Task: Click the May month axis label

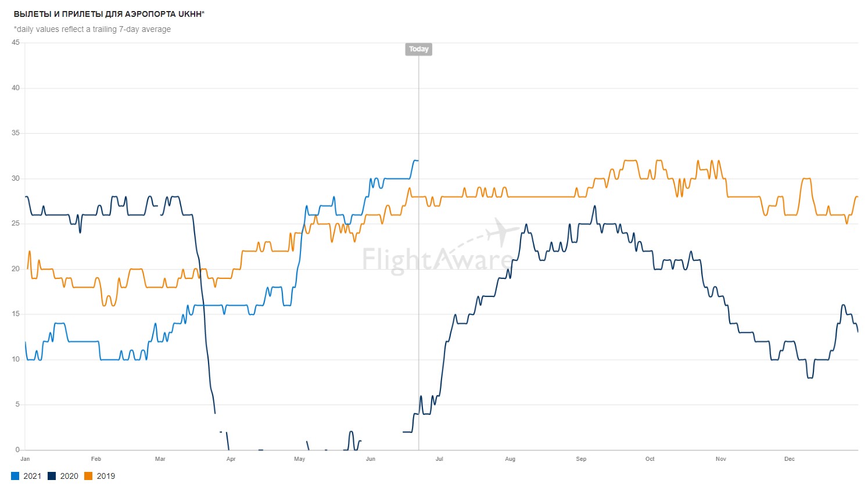Action: pyautogui.click(x=300, y=459)
